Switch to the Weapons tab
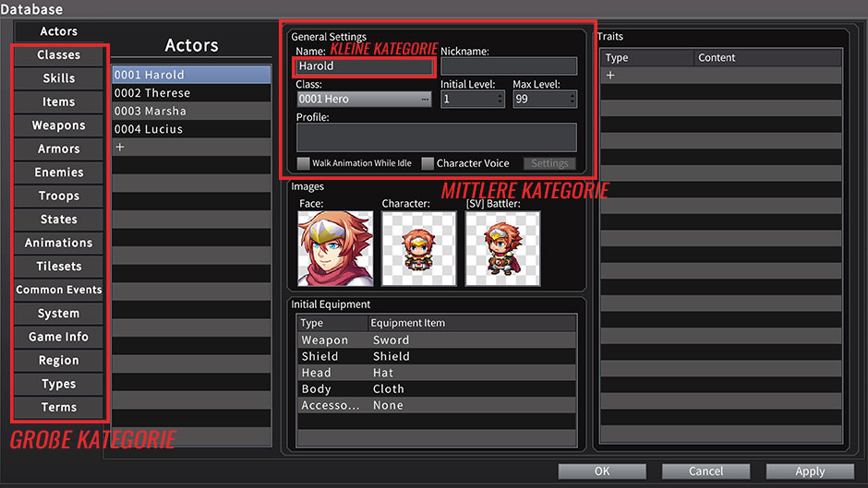868x488 pixels. pos(59,125)
